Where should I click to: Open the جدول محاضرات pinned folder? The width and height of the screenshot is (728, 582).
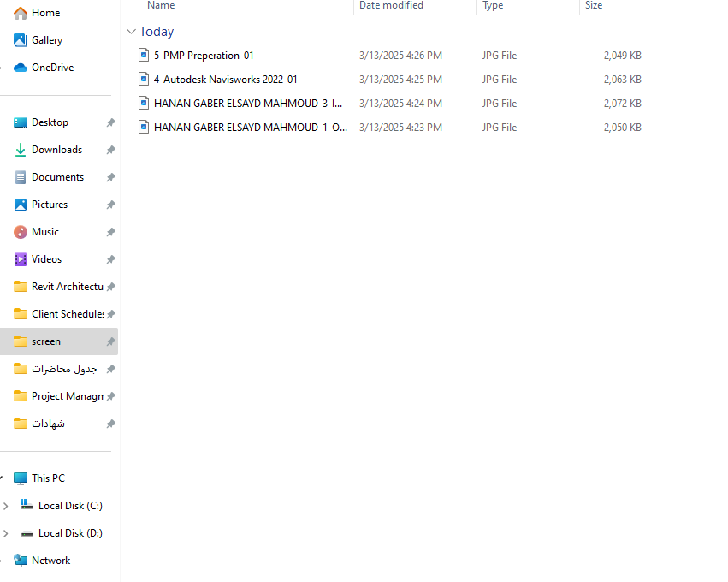(64, 369)
